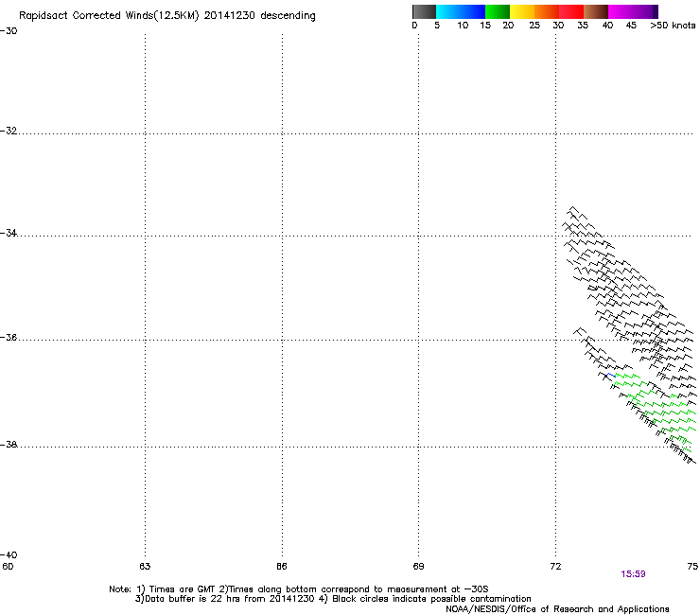Click the '-40' latitude axis label
The width and height of the screenshot is (700, 615).
click(x=9, y=554)
